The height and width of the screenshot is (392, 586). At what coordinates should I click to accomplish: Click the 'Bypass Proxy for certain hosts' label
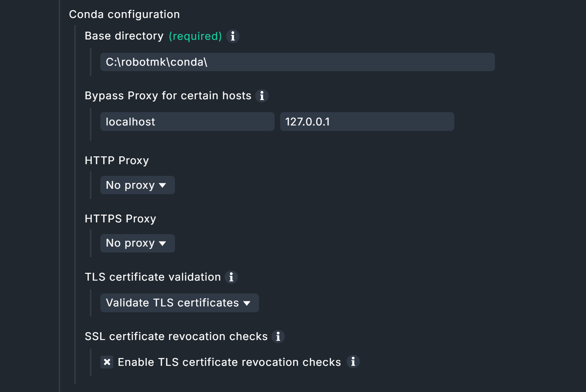pos(168,96)
